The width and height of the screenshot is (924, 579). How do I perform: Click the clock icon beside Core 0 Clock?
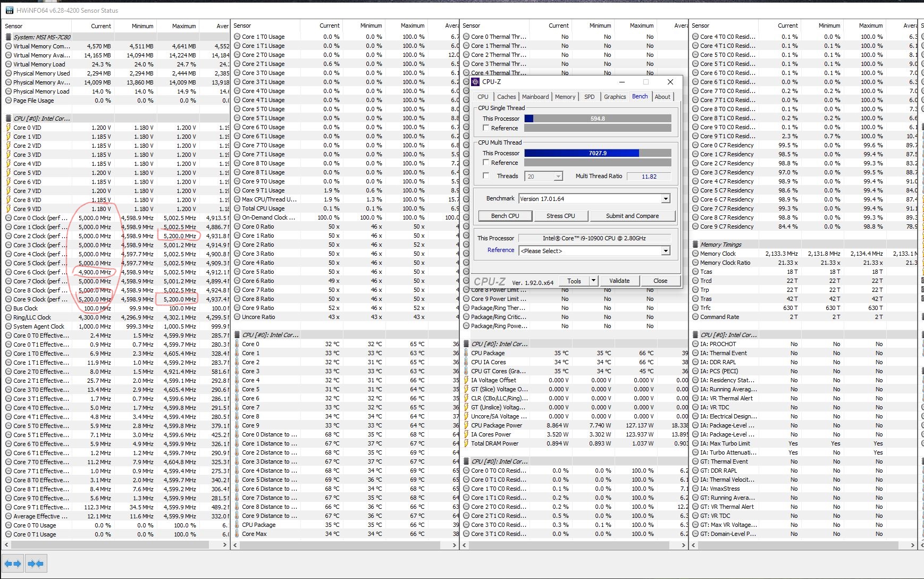click(x=9, y=218)
